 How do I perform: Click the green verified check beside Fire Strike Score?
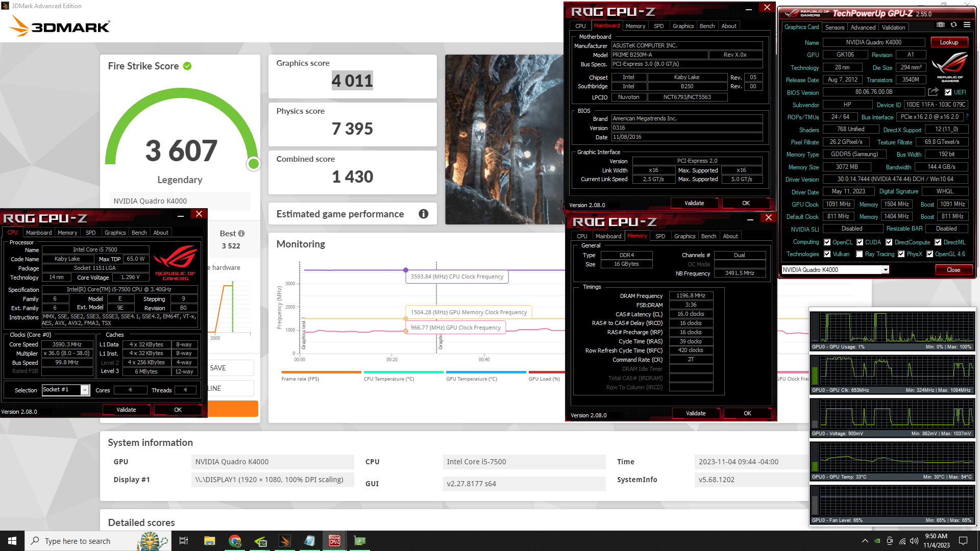pyautogui.click(x=187, y=66)
